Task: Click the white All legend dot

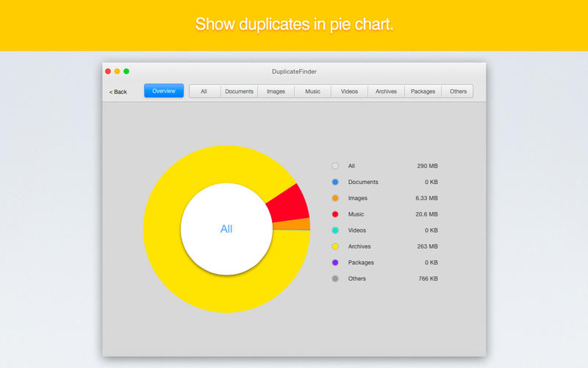Action: tap(335, 166)
